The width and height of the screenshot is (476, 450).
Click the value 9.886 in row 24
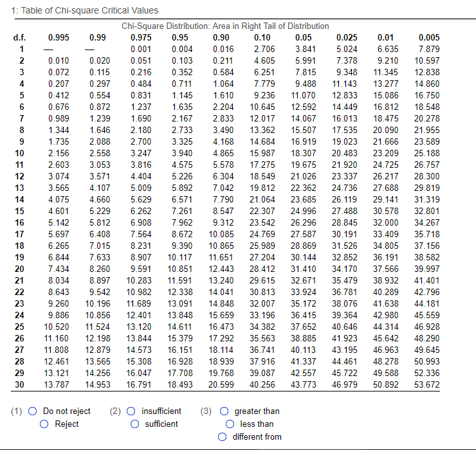point(59,315)
